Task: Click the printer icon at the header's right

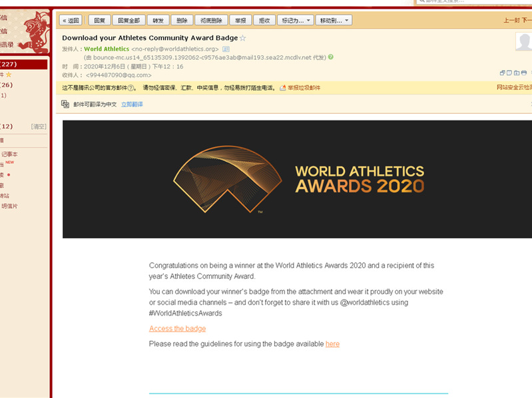Action: click(524, 73)
